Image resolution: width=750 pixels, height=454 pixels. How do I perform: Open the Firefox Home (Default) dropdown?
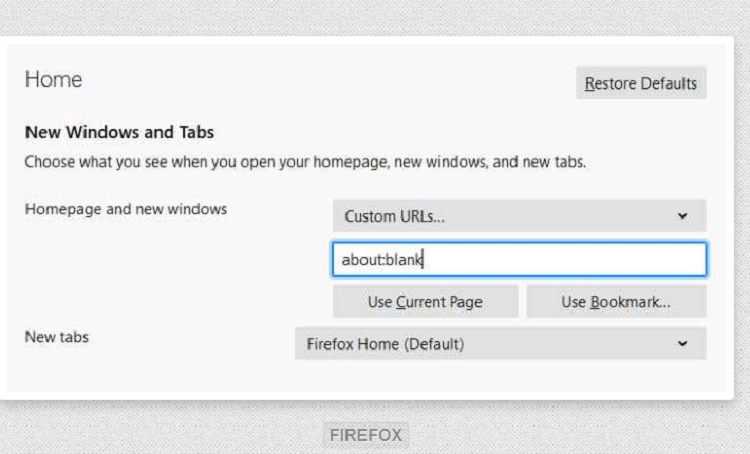[x=500, y=344]
